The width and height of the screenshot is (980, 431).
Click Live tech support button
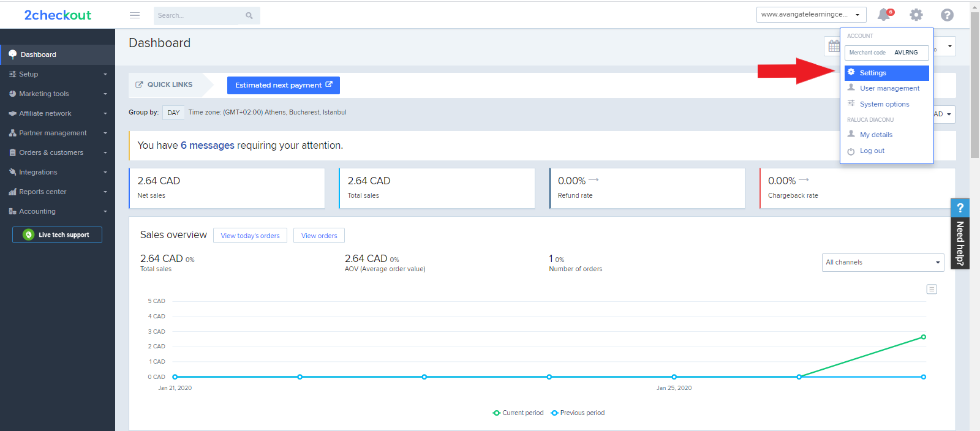click(57, 234)
